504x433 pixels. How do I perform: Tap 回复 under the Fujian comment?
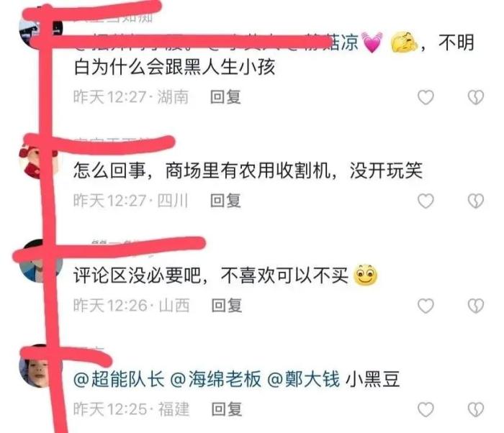[227, 409]
